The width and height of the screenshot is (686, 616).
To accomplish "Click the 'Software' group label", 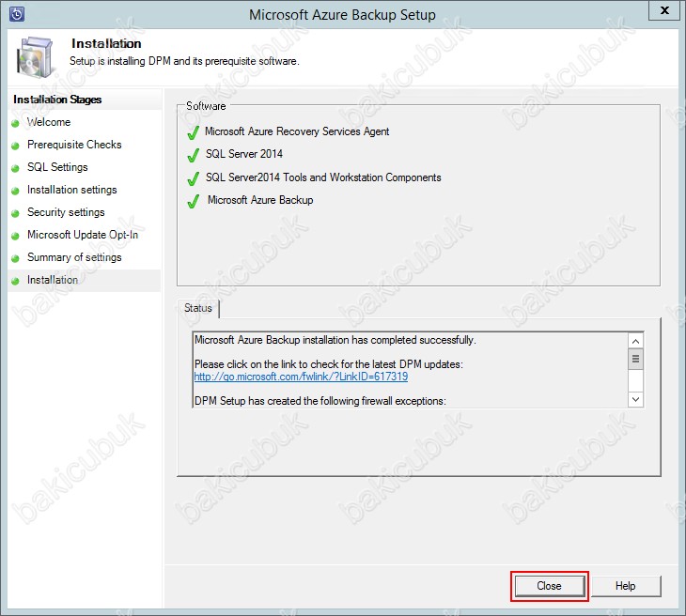I will click(206, 106).
